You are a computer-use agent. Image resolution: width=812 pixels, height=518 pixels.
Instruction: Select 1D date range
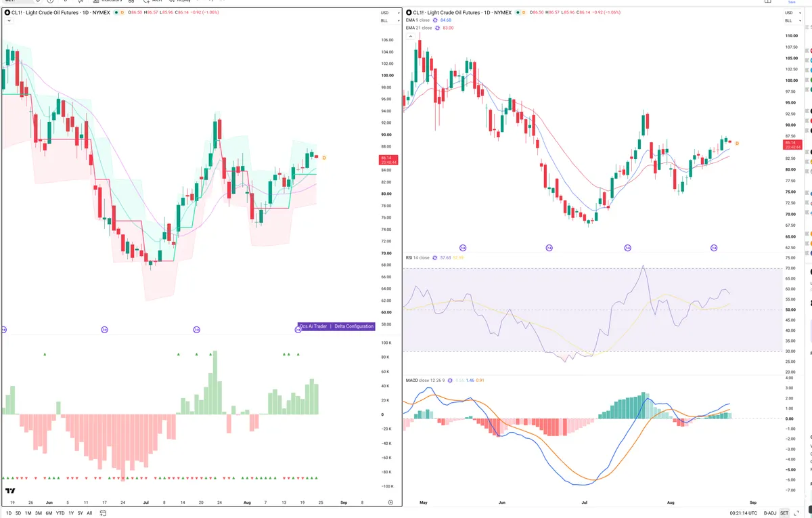coord(8,513)
